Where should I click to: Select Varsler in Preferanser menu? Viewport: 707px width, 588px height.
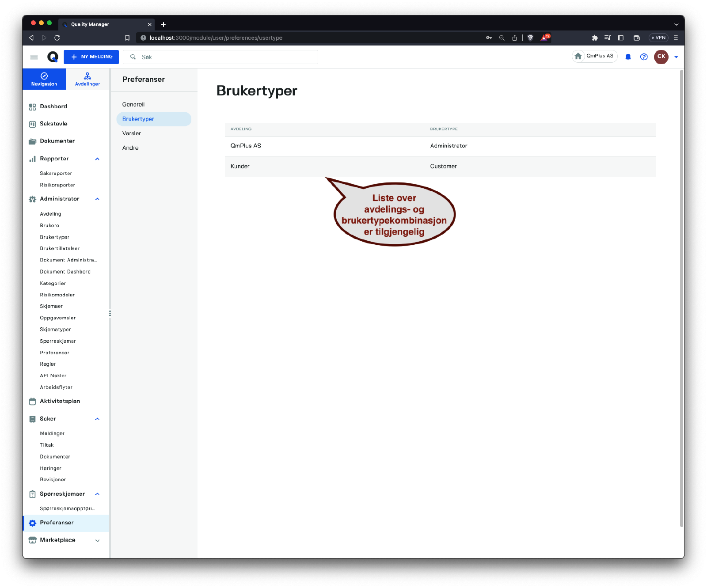(x=132, y=133)
